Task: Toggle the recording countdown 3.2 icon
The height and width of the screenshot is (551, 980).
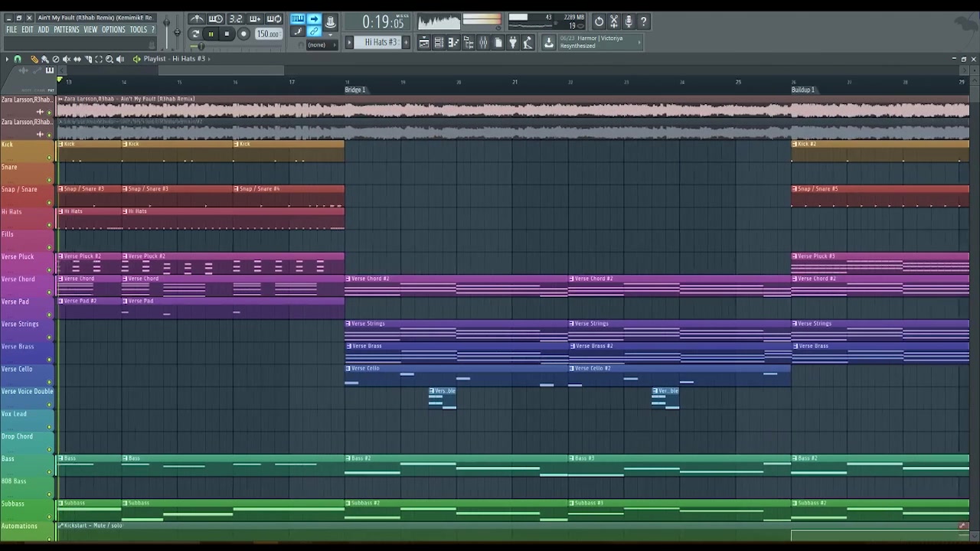Action: [236, 19]
